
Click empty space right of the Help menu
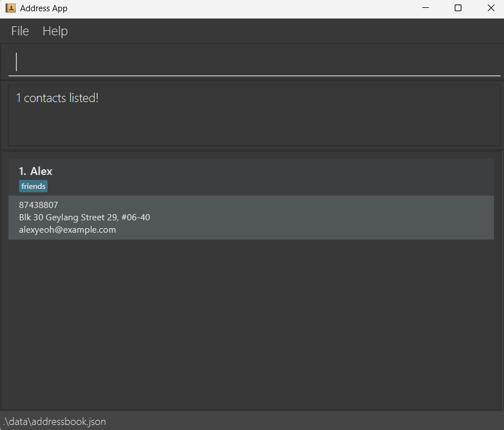click(x=280, y=31)
